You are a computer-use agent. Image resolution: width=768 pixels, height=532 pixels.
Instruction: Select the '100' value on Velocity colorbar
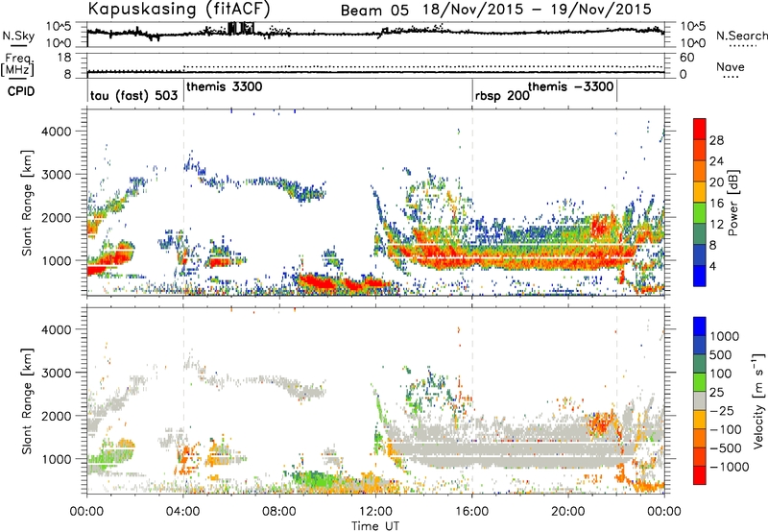[721, 374]
